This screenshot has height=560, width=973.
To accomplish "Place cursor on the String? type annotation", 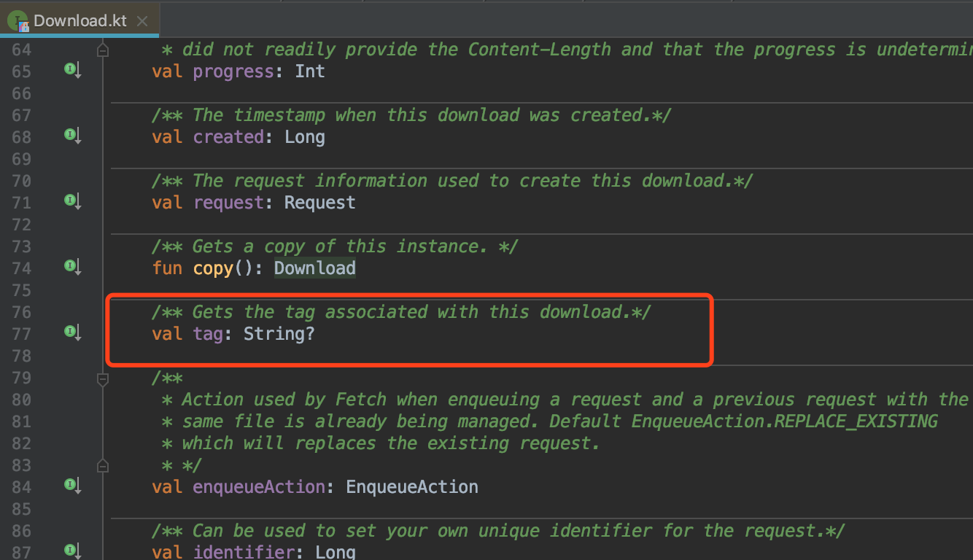I will 279,333.
